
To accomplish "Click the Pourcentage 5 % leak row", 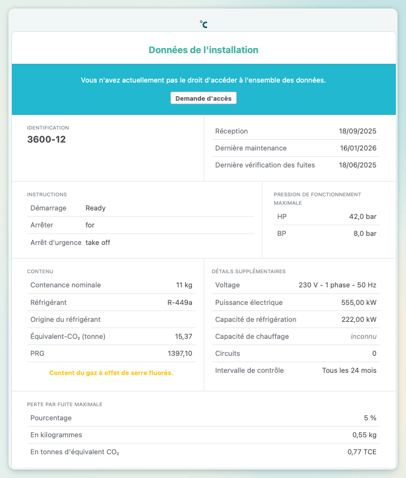I will click(203, 418).
